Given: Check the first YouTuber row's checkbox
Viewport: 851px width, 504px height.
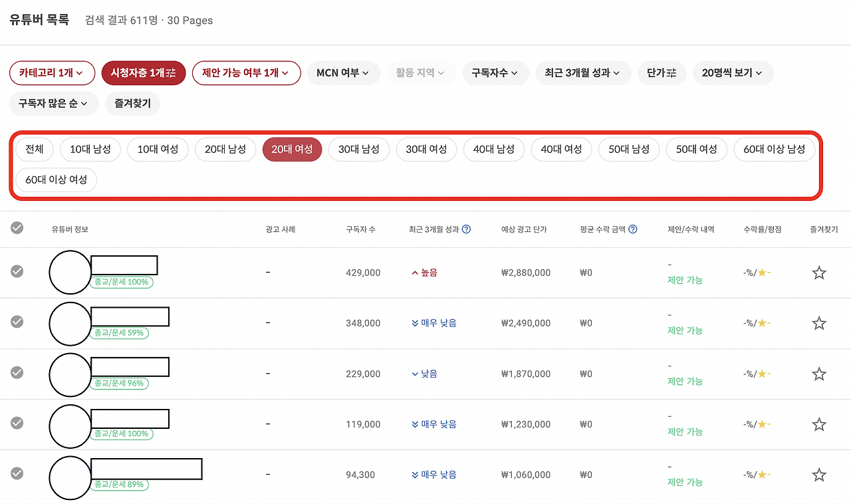Looking at the screenshot, I should click(x=17, y=271).
